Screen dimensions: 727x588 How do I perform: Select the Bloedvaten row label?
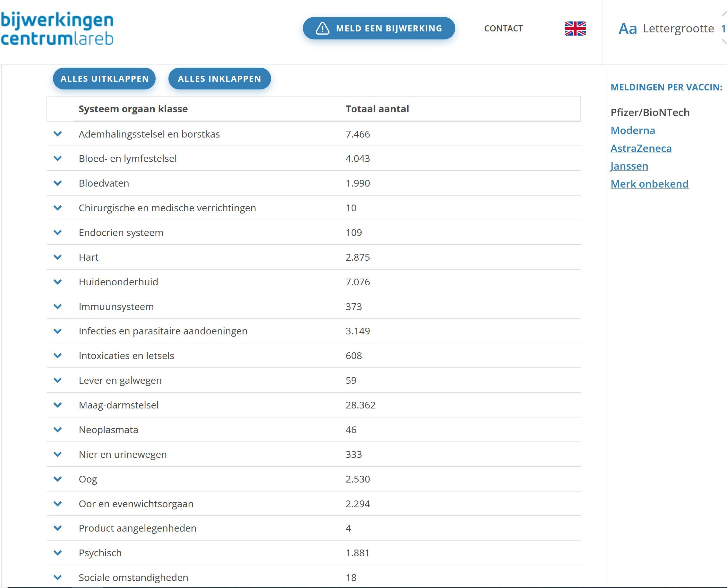pyautogui.click(x=104, y=183)
